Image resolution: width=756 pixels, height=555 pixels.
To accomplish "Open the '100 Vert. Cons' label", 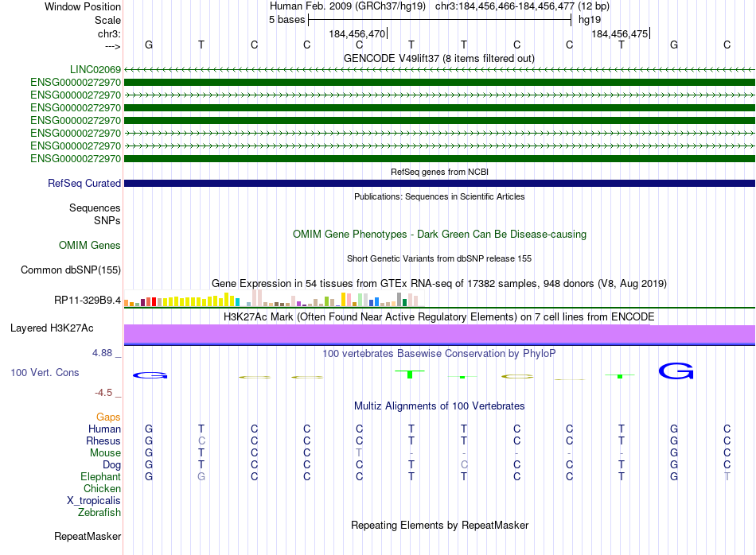I will point(45,372).
